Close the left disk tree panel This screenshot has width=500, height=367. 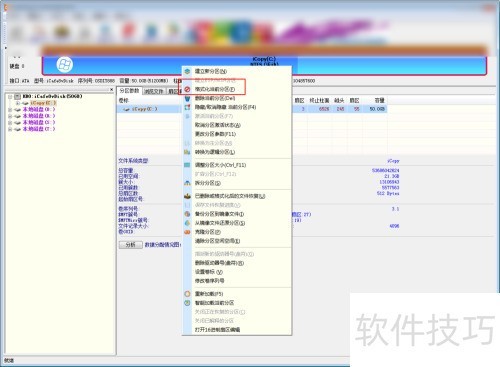pyautogui.click(x=112, y=90)
